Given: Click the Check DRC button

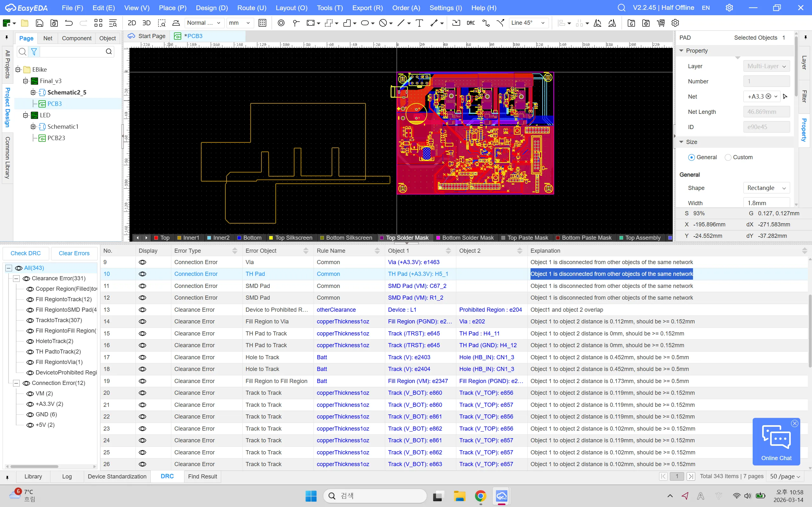Looking at the screenshot, I should [x=25, y=253].
